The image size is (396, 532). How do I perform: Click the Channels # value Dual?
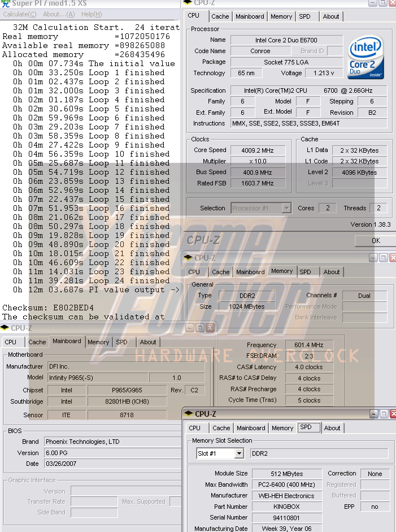point(364,296)
